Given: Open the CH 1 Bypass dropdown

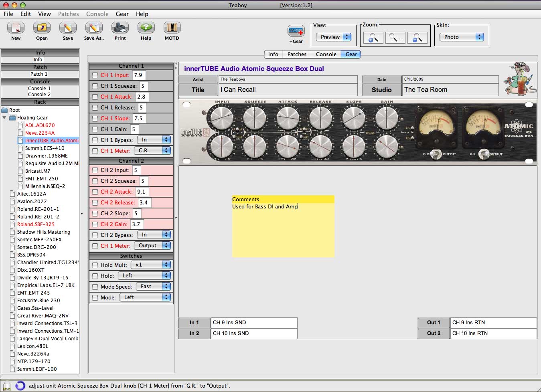Looking at the screenshot, I should [x=154, y=140].
